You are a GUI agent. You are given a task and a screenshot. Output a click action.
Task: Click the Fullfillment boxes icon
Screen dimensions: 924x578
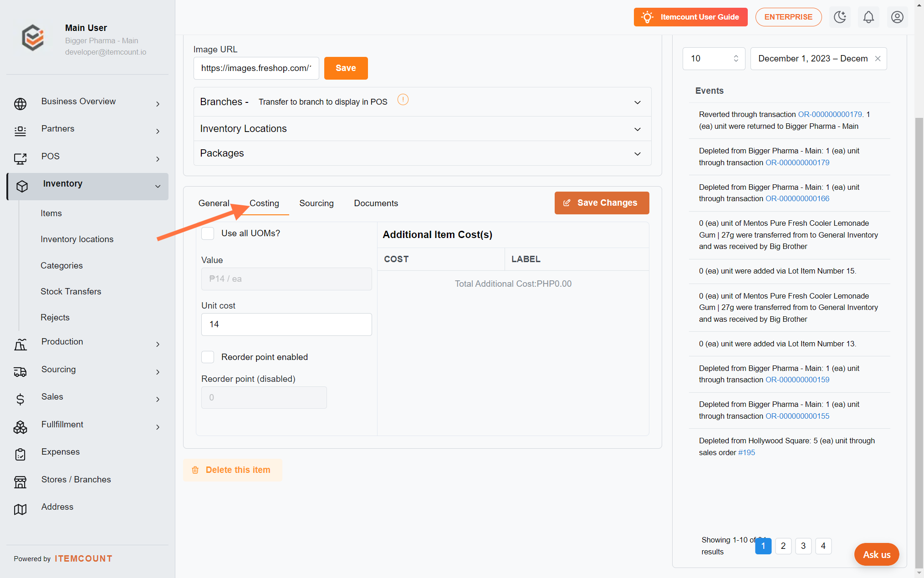pos(20,427)
